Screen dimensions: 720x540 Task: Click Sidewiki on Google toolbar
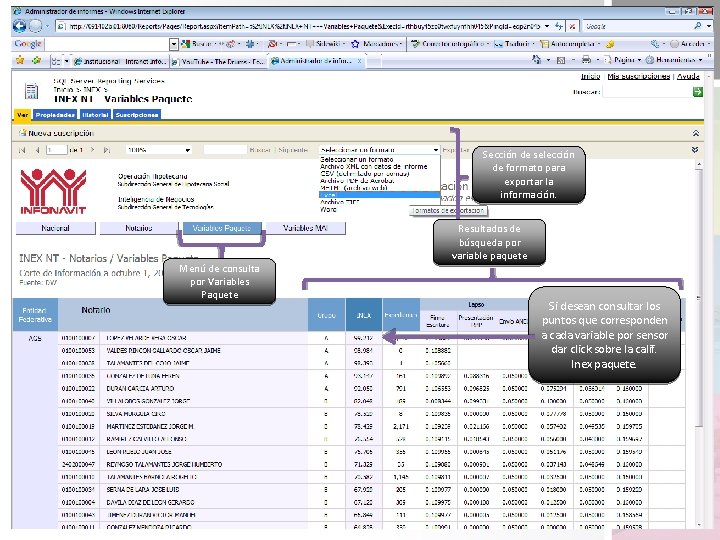[324, 44]
